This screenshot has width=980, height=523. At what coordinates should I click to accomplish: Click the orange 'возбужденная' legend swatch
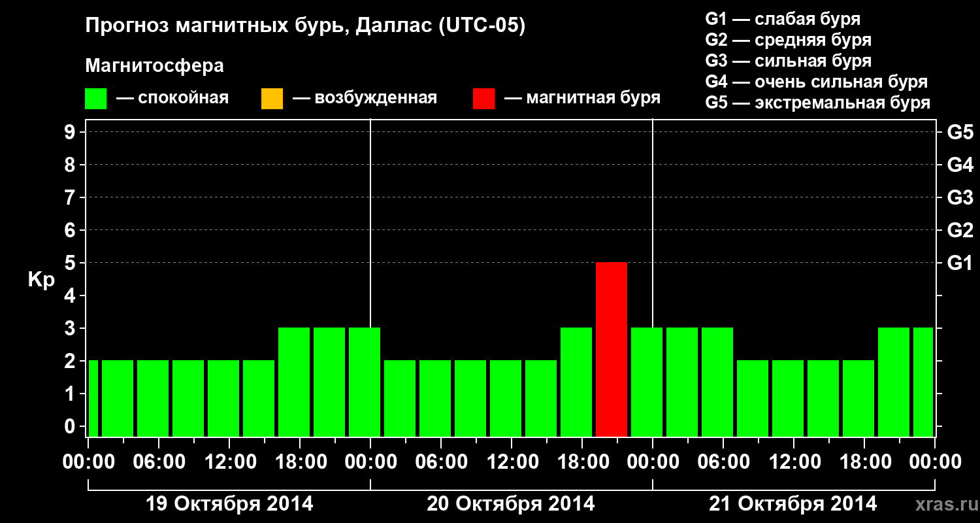[x=272, y=99]
